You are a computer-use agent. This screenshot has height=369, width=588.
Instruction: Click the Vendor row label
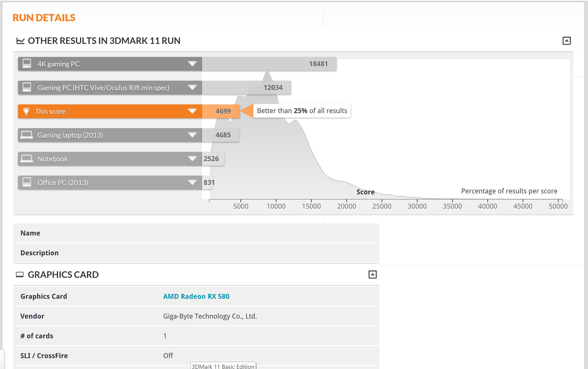coord(32,316)
